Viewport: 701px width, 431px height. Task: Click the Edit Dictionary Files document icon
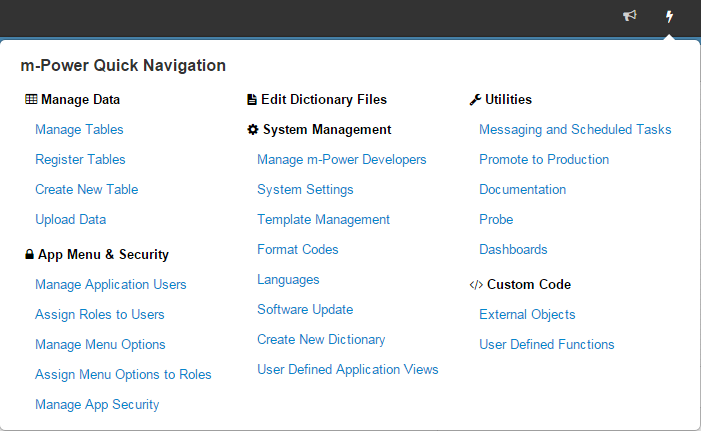click(252, 99)
